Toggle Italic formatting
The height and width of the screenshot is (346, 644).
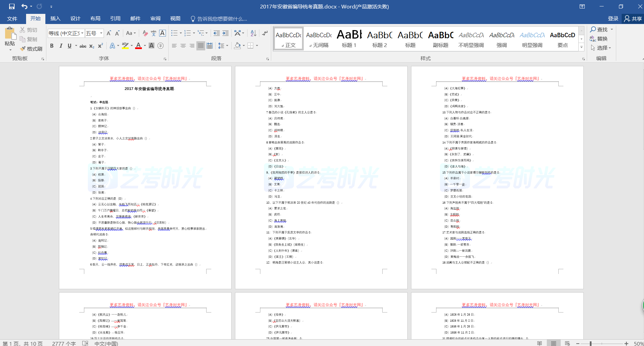61,46
